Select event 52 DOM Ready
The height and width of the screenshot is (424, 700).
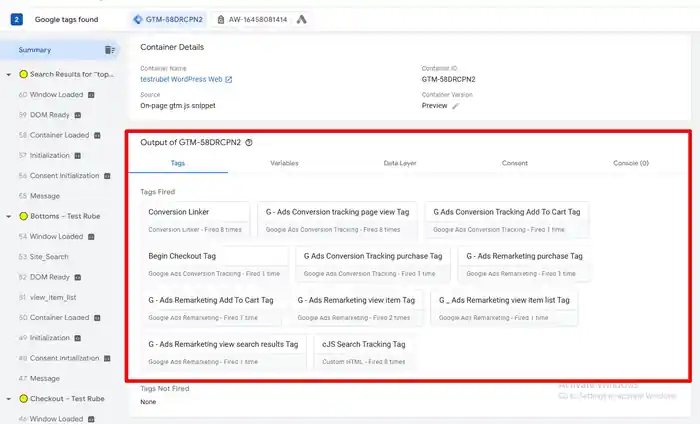click(44, 277)
